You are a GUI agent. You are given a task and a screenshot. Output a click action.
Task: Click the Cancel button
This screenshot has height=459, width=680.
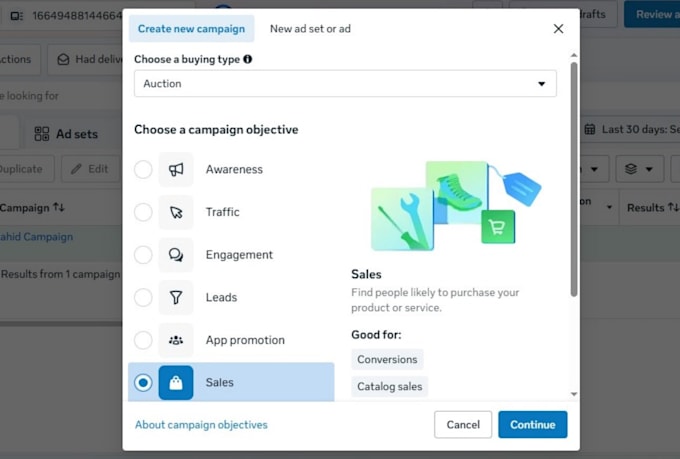click(463, 424)
